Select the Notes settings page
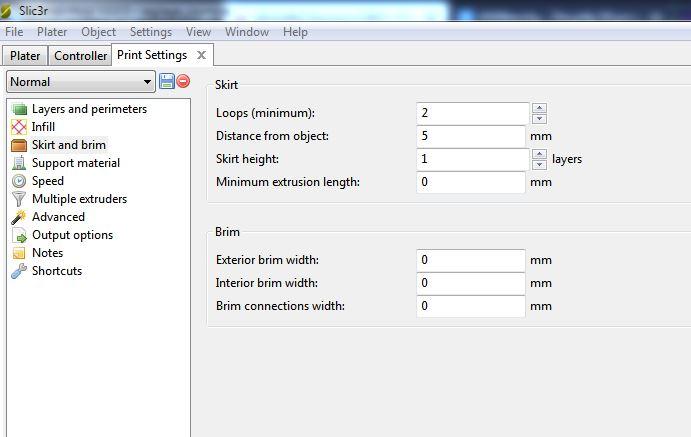Viewport: 691px width, 437px height. pos(47,253)
